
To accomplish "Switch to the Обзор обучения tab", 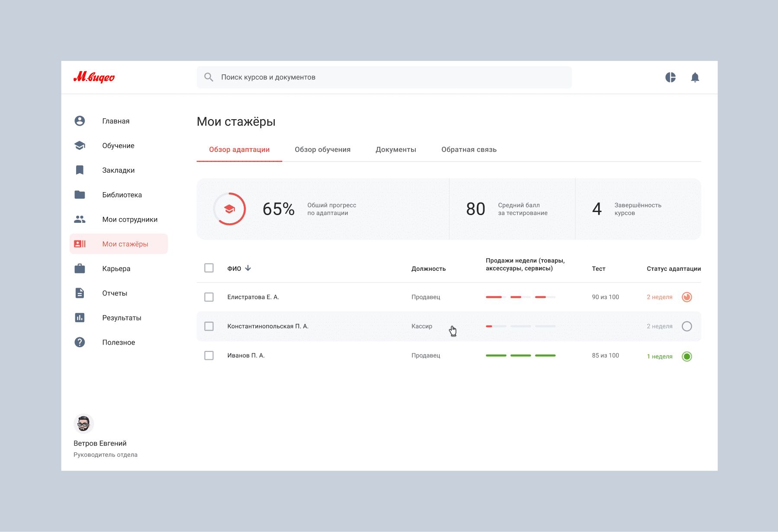I will [322, 150].
